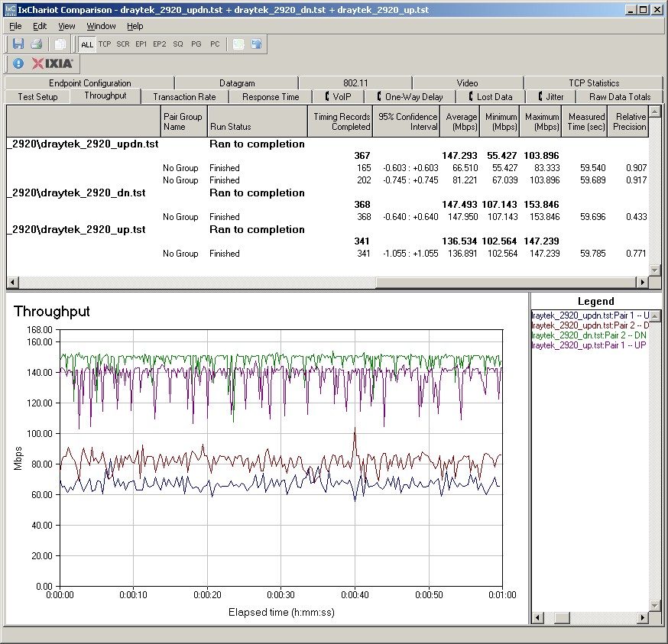Select legend entry updn.tst Pair 1
668x644 pixels.
[x=590, y=316]
